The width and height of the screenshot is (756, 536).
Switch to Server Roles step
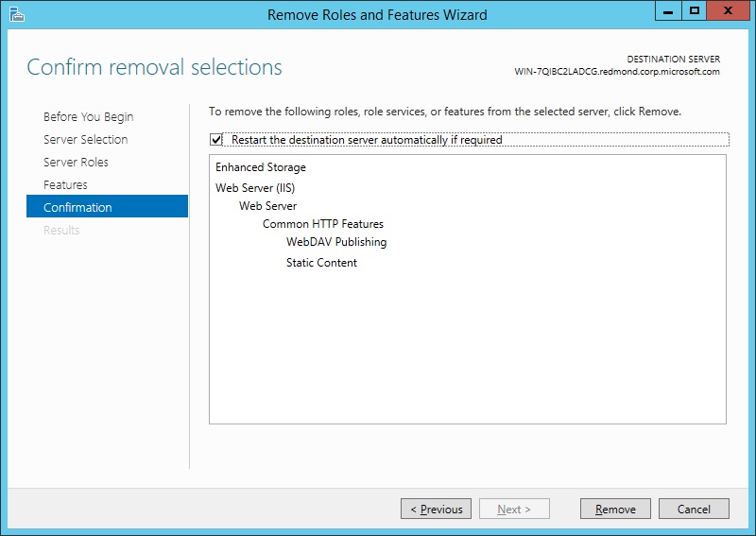click(x=76, y=162)
